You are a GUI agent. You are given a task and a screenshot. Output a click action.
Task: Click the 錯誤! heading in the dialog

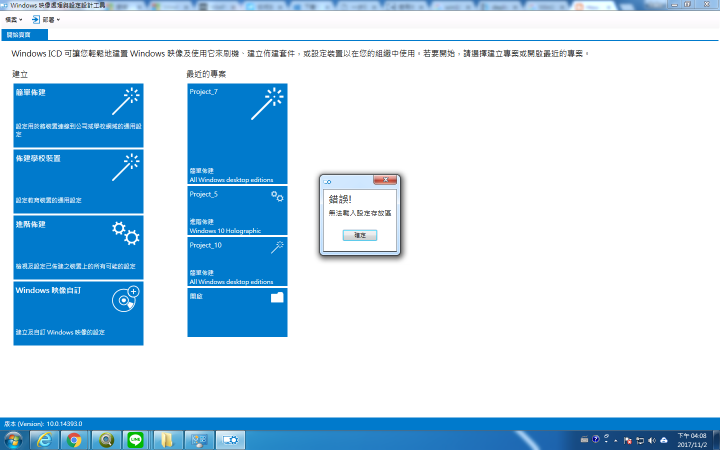pos(340,199)
